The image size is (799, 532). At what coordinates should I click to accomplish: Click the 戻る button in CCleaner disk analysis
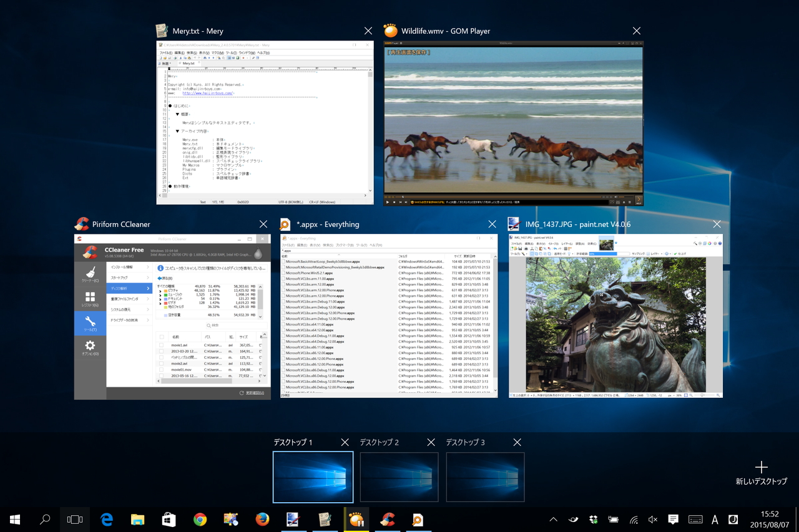[x=163, y=278]
